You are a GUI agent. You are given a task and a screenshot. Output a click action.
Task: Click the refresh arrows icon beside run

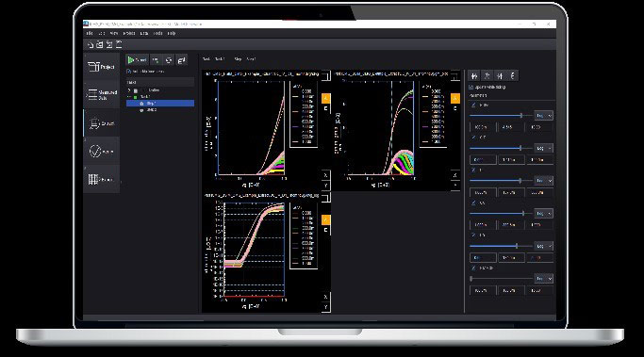169,60
